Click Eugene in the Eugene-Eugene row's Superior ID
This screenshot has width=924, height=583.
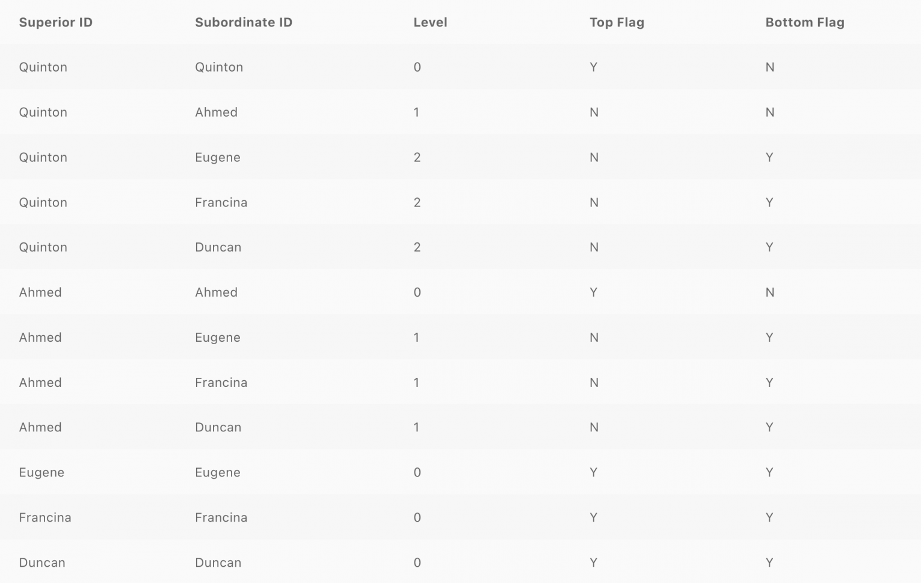[41, 472]
